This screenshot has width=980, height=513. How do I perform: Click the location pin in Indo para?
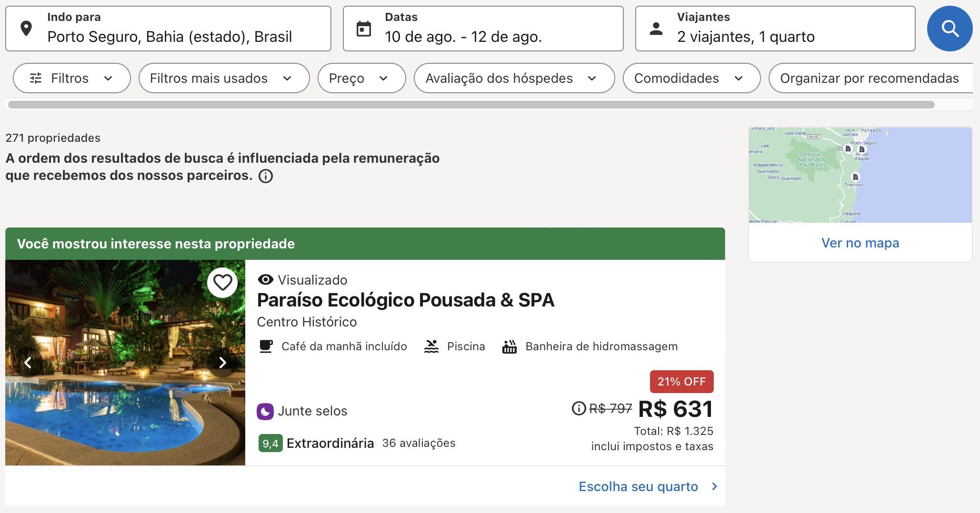tap(27, 29)
